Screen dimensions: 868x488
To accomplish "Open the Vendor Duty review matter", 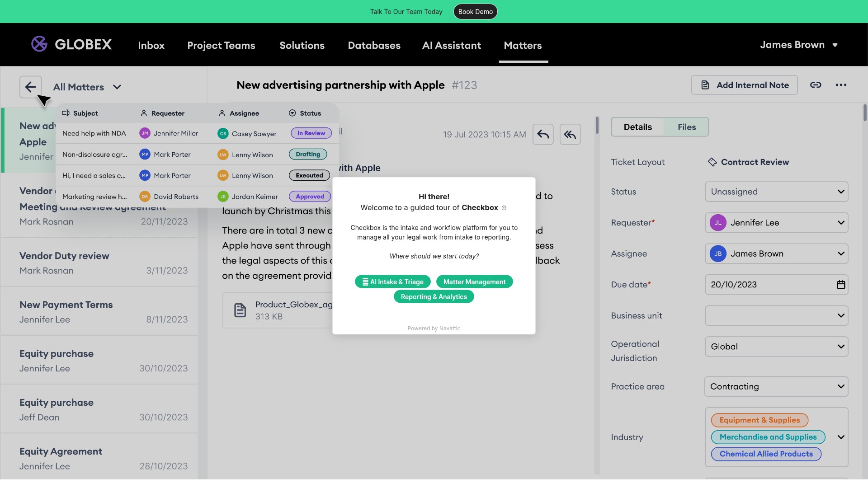I will pyautogui.click(x=99, y=263).
